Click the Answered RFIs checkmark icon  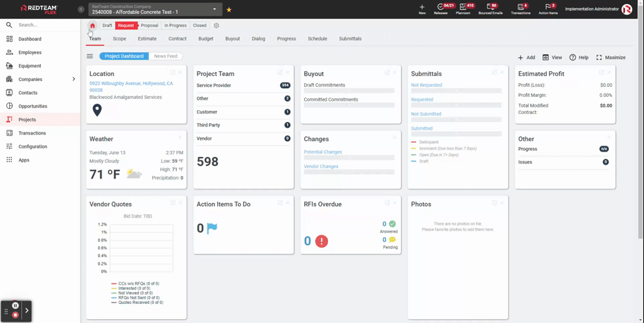point(392,224)
